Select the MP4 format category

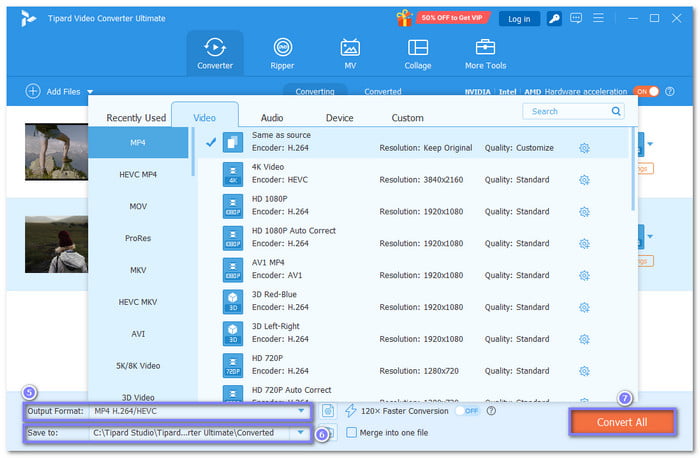pos(138,142)
